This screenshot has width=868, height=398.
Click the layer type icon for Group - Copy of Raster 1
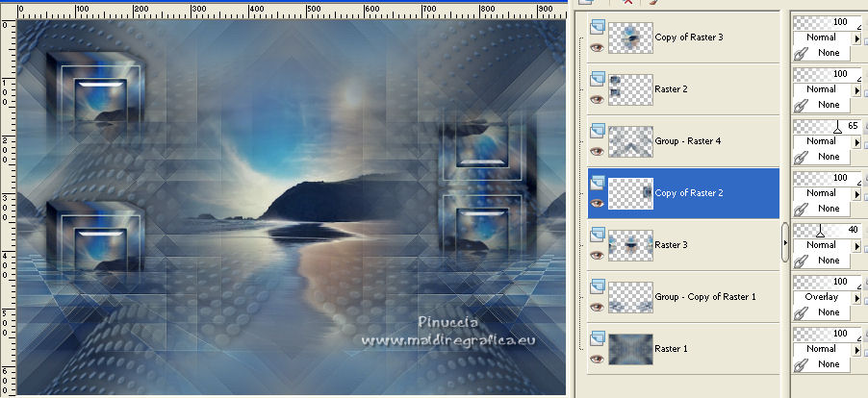pos(598,286)
